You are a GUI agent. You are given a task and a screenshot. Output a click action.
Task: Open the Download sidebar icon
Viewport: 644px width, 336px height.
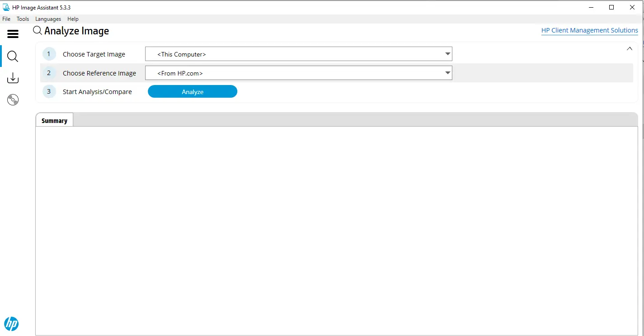coord(13,78)
